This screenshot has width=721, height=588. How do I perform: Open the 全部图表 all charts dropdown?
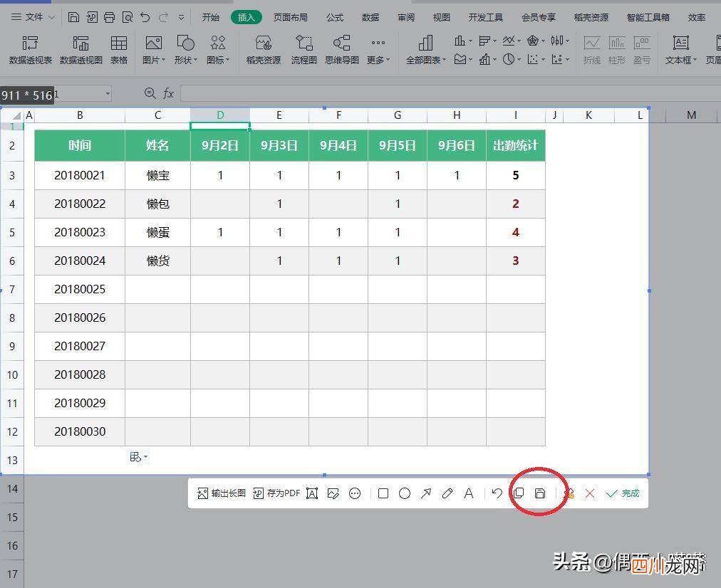[426, 50]
